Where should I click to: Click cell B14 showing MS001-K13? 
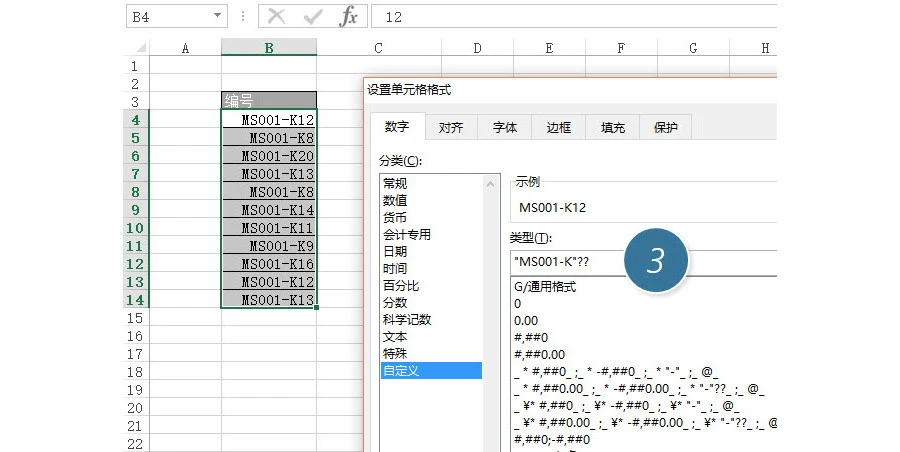click(x=269, y=299)
